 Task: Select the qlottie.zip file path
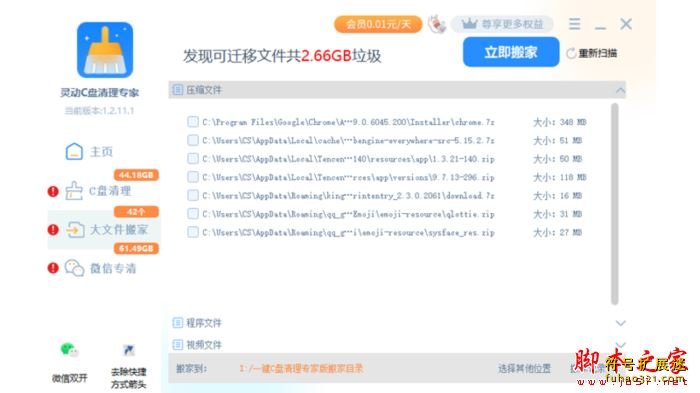[x=348, y=214]
